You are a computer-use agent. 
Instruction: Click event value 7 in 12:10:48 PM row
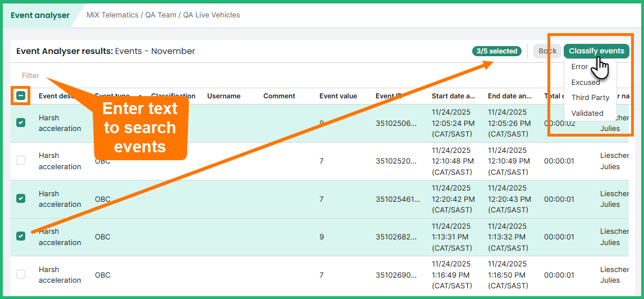tap(322, 161)
